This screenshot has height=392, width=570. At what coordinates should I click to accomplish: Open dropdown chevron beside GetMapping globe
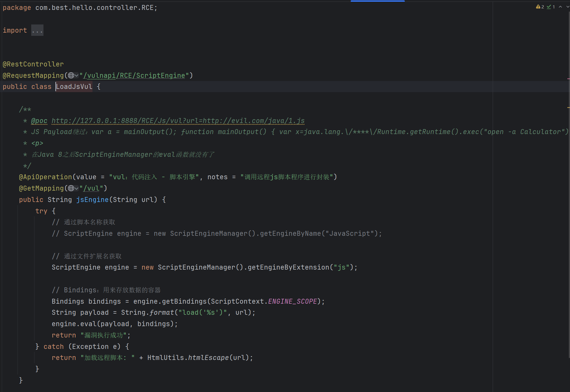[76, 188]
